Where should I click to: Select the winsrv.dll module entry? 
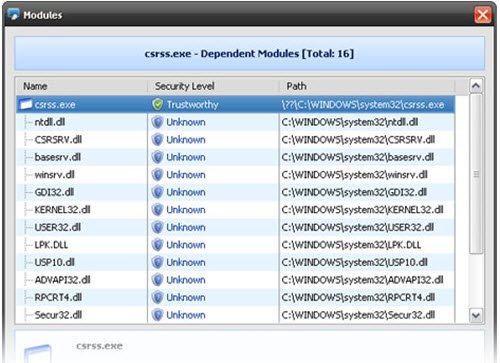tap(54, 175)
